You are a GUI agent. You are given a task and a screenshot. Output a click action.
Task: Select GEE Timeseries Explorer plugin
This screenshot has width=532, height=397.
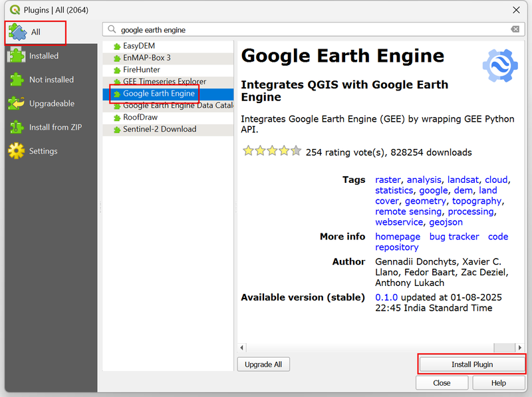click(168, 82)
